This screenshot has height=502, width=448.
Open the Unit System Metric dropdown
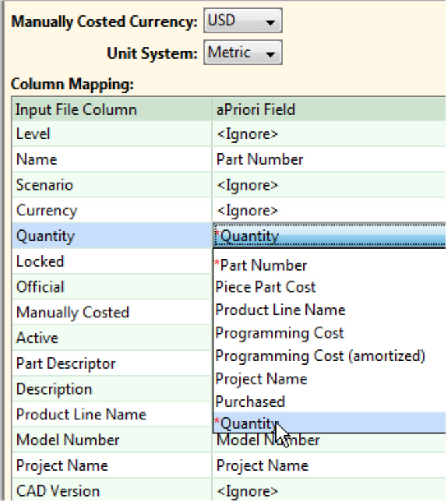pyautogui.click(x=242, y=53)
